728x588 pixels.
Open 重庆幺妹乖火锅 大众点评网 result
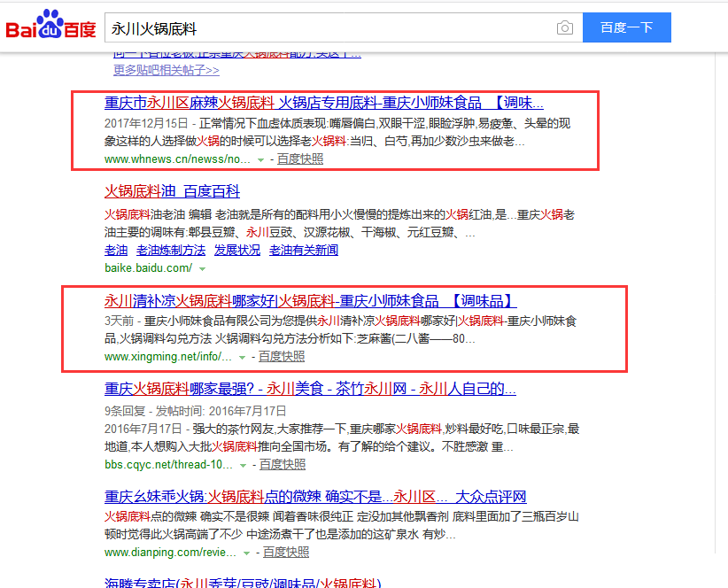coord(315,497)
